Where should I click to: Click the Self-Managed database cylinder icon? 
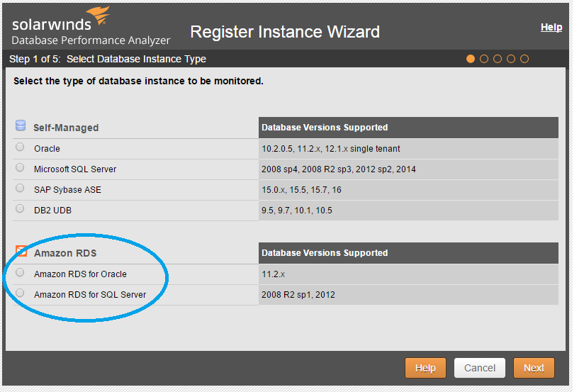[21, 125]
